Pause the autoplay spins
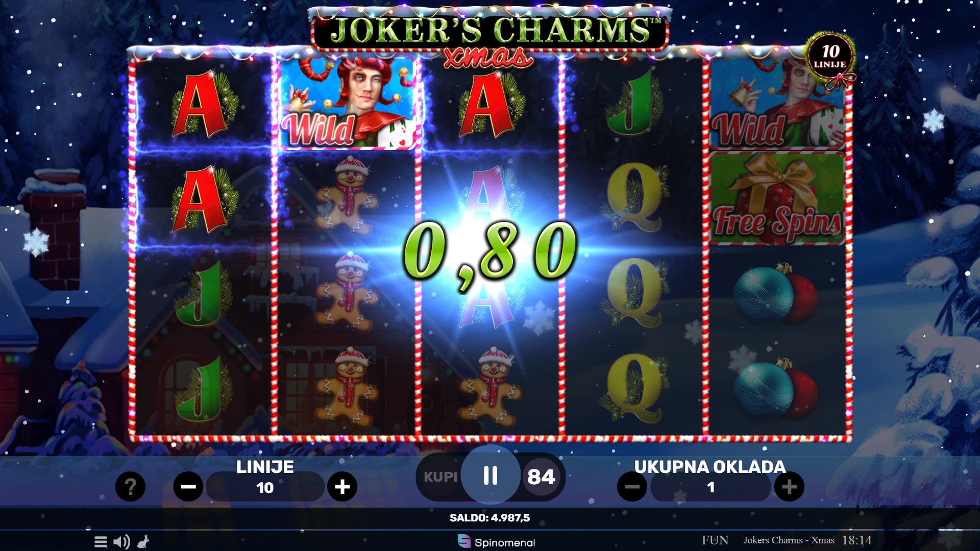 (491, 475)
